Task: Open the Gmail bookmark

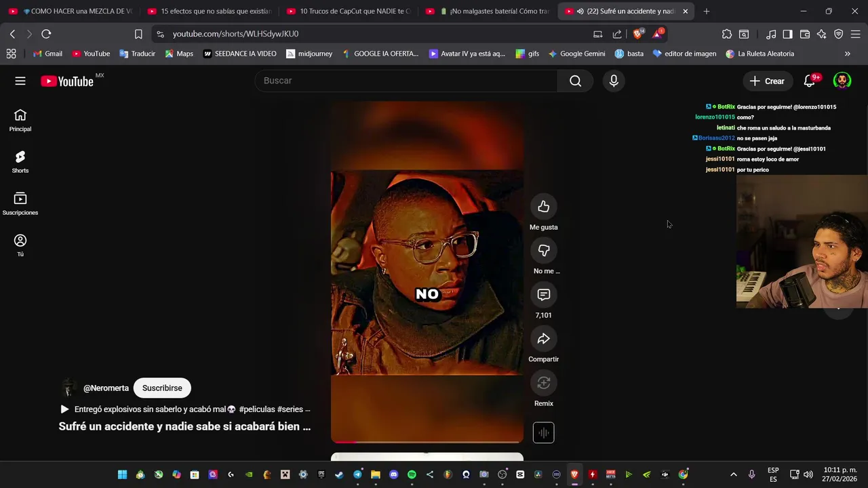Action: [47, 54]
